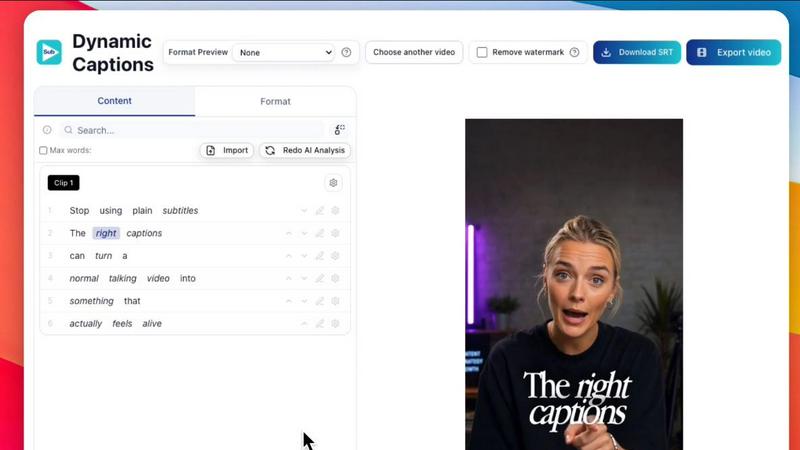This screenshot has height=450, width=800.
Task: Focus the Search input field
Action: [x=192, y=130]
